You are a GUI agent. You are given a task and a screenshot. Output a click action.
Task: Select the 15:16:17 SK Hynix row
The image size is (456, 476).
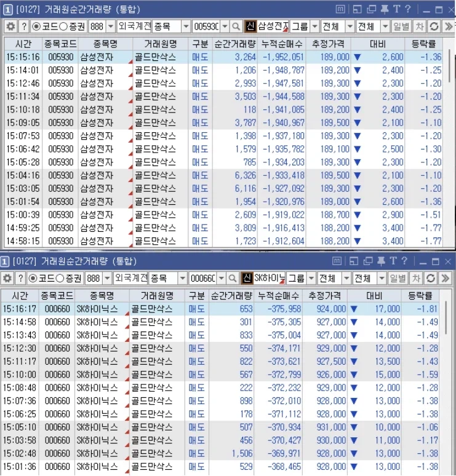[220, 309]
